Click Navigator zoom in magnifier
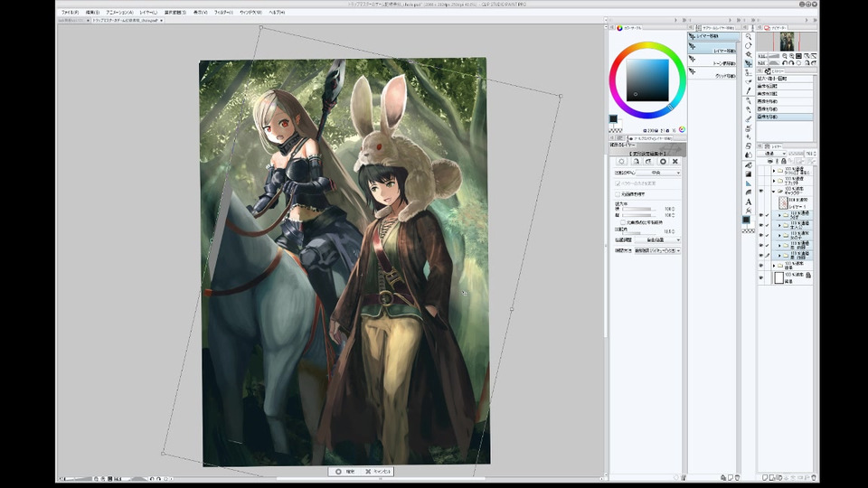Image resolution: width=868 pixels, height=488 pixels. coord(792,56)
